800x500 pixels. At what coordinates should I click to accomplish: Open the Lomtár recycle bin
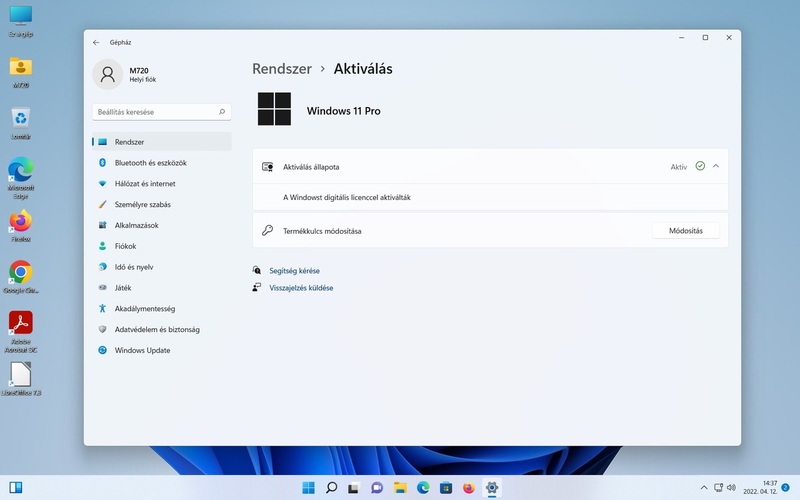pos(20,123)
